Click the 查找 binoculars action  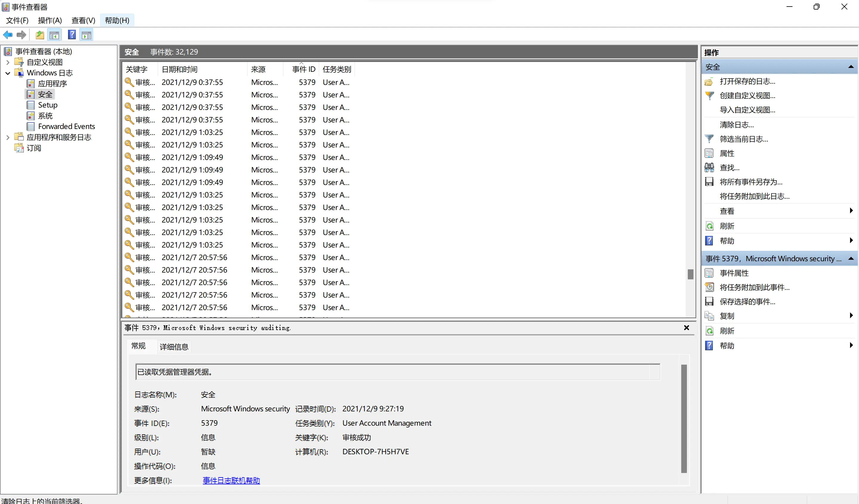point(729,167)
